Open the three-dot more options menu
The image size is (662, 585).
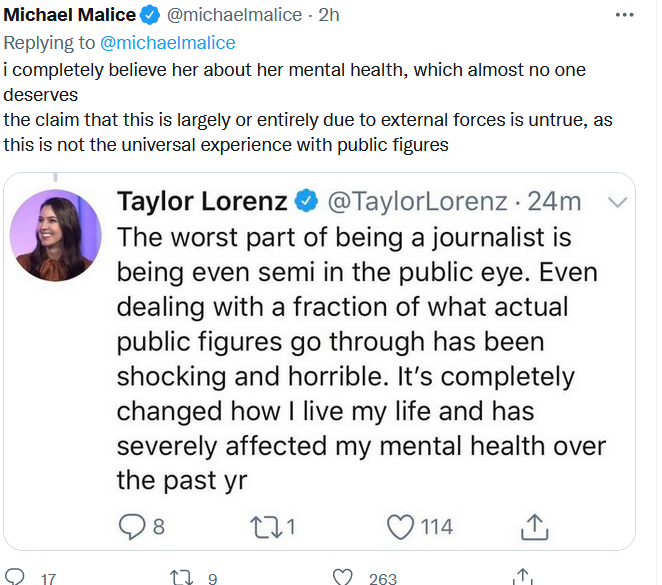(x=624, y=15)
